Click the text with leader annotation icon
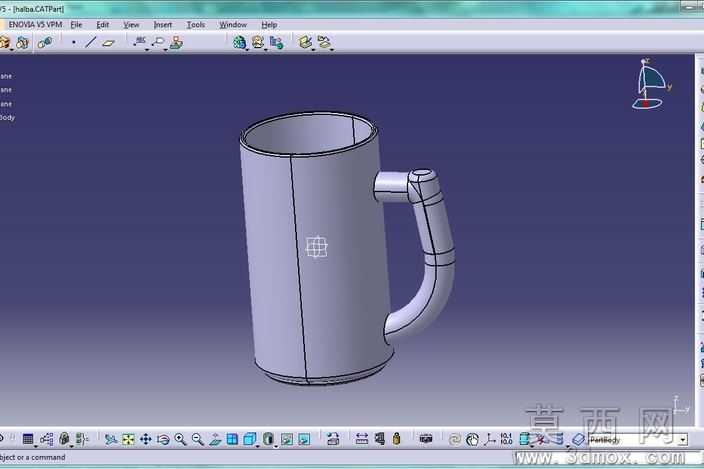This screenshot has height=469, width=704. (x=140, y=42)
